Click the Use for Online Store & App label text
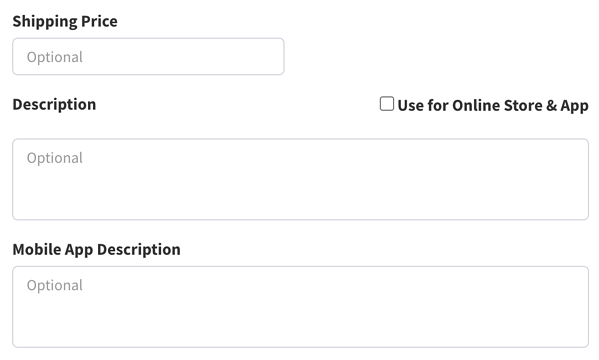599x360 pixels. (493, 105)
